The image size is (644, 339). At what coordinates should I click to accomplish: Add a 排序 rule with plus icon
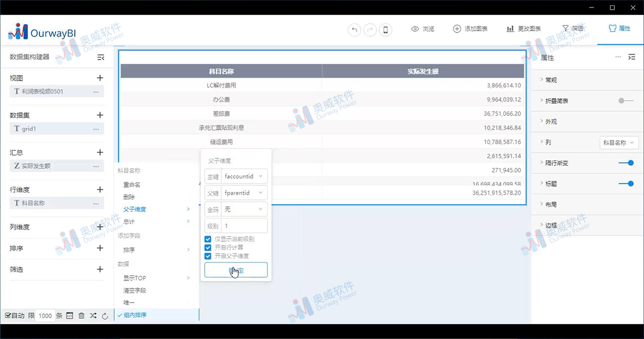[100, 248]
